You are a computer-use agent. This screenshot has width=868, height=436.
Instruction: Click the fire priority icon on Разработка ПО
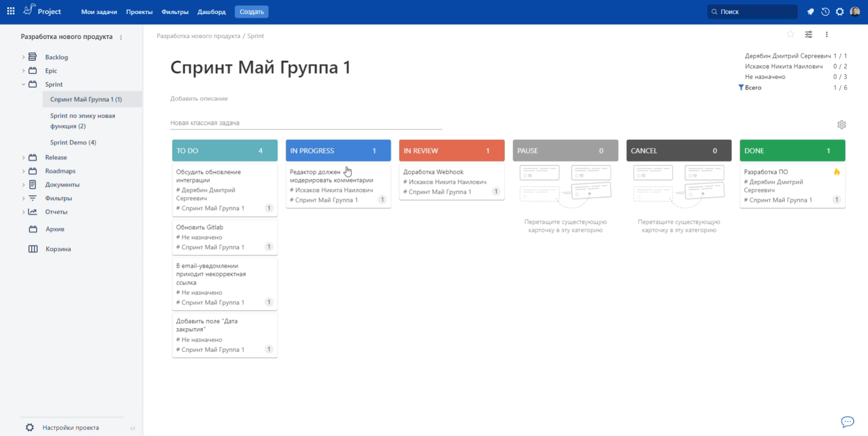(x=837, y=172)
